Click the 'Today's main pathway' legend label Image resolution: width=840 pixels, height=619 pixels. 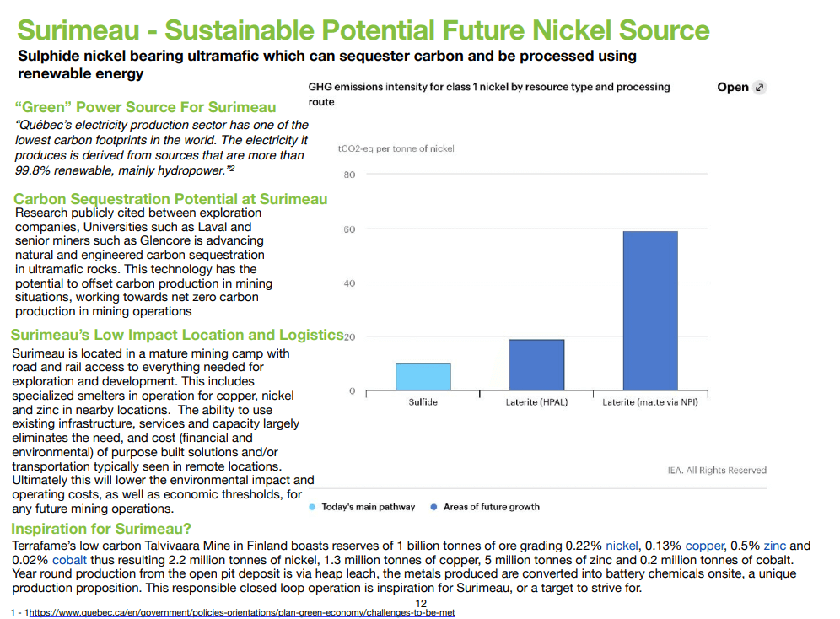[x=368, y=507]
